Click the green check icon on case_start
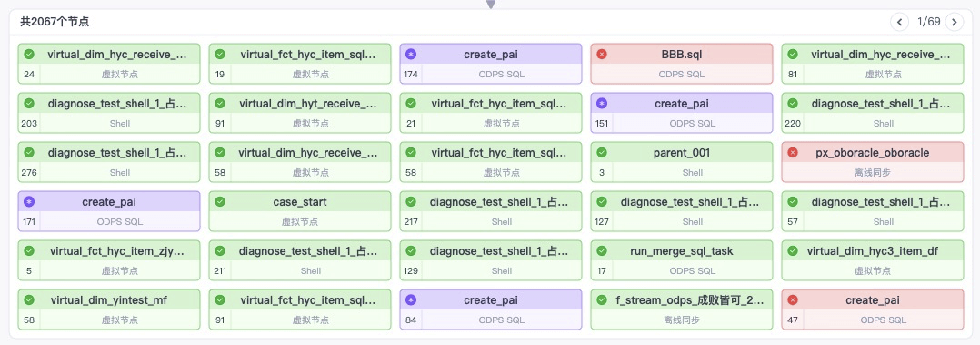 [220, 201]
